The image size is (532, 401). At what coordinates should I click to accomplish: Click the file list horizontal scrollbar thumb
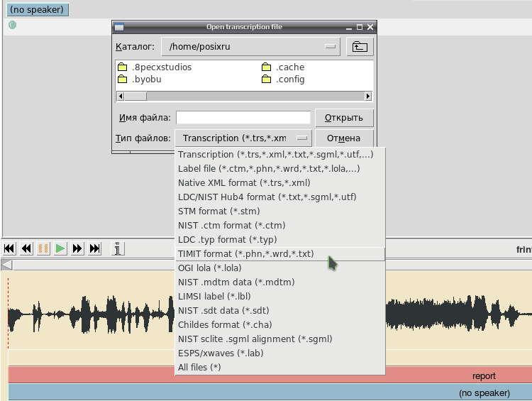(135, 96)
